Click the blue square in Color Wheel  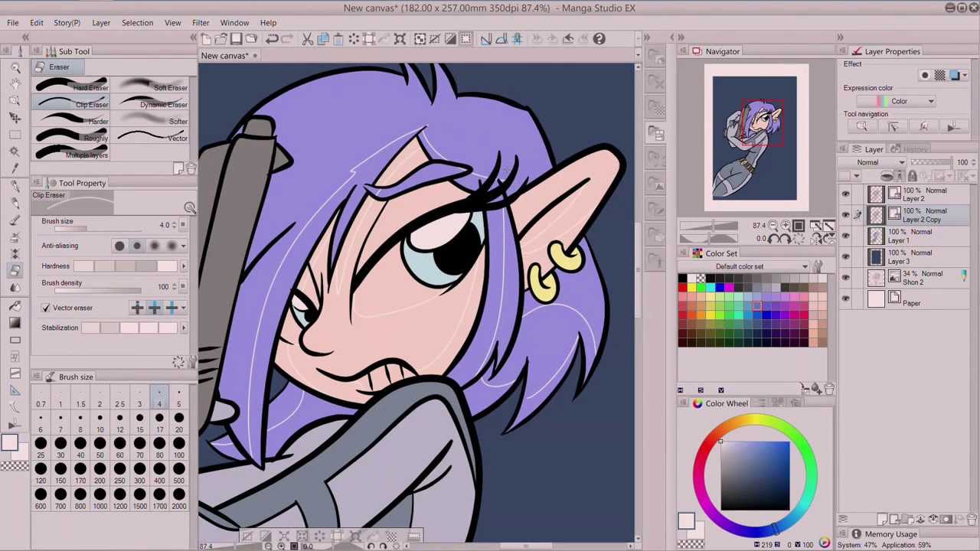point(754,474)
